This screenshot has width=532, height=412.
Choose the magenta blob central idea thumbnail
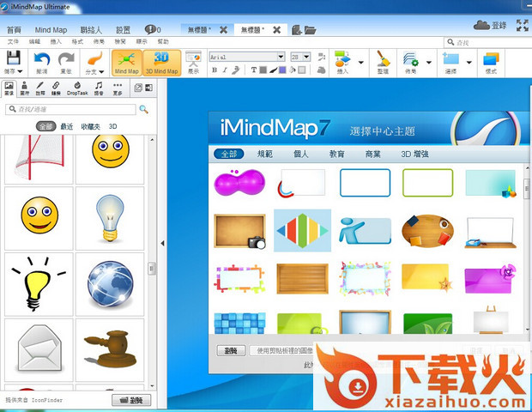tap(239, 182)
